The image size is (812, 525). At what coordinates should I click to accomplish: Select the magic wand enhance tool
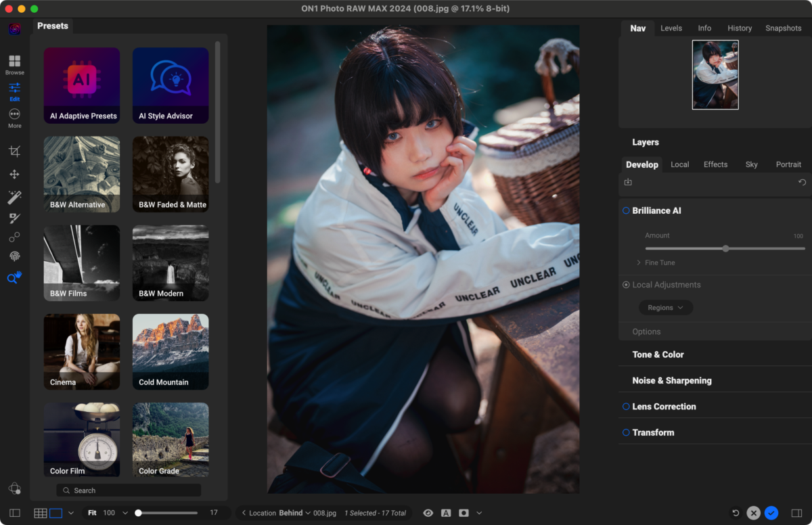click(x=14, y=197)
